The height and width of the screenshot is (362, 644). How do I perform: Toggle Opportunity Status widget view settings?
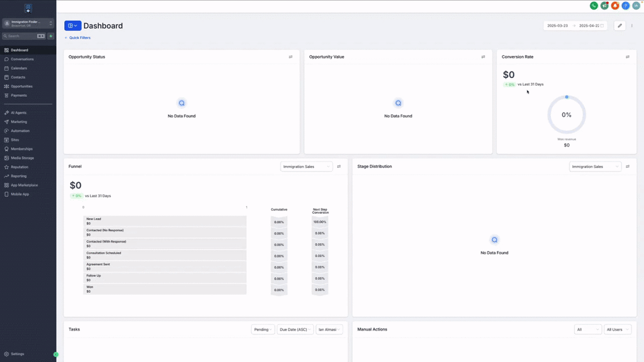click(x=291, y=57)
